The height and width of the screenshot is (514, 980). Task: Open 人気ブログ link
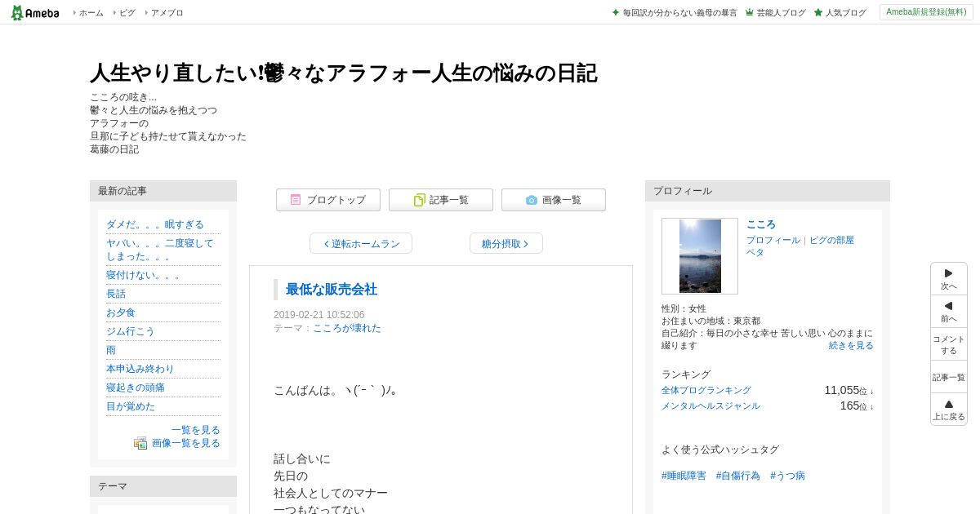(x=840, y=13)
